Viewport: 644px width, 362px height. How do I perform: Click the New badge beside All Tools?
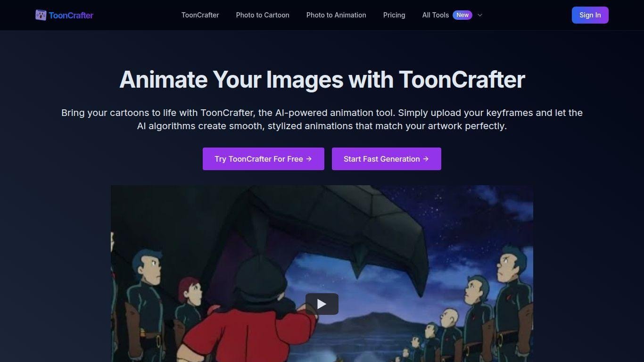tap(462, 15)
